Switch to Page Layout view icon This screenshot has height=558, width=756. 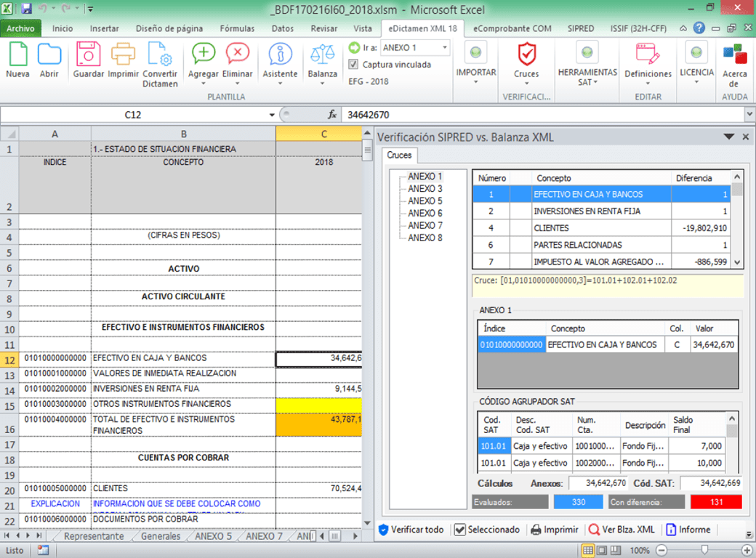[x=602, y=550]
